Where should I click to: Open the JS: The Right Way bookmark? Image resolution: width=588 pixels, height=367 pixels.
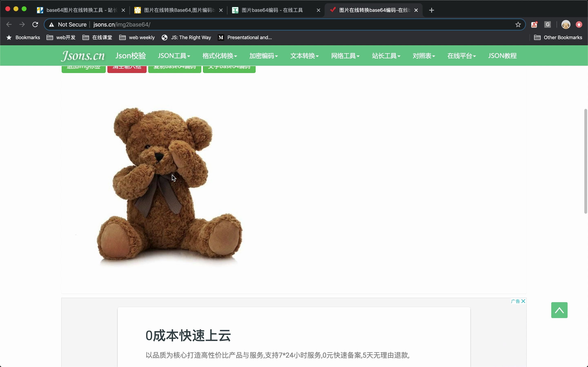point(186,37)
